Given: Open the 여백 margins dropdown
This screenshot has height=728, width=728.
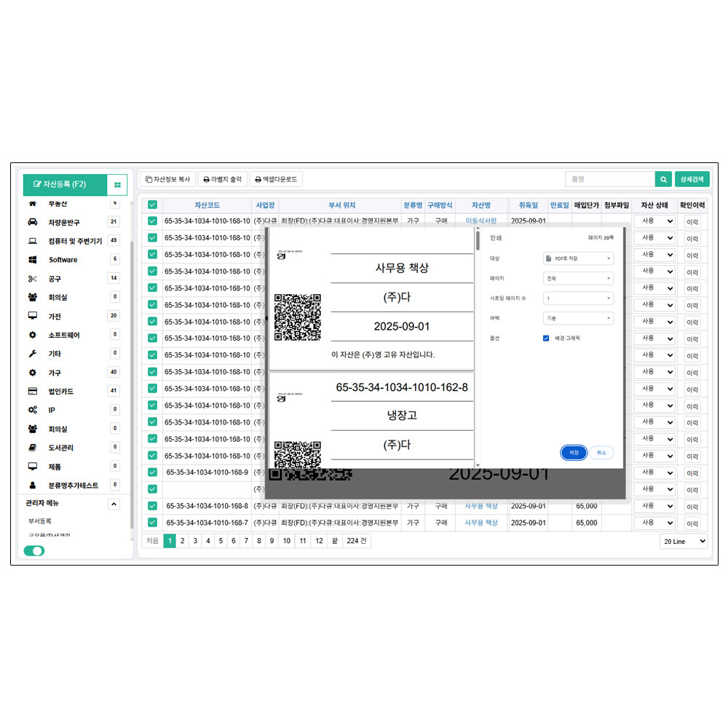Looking at the screenshot, I should pos(578,318).
